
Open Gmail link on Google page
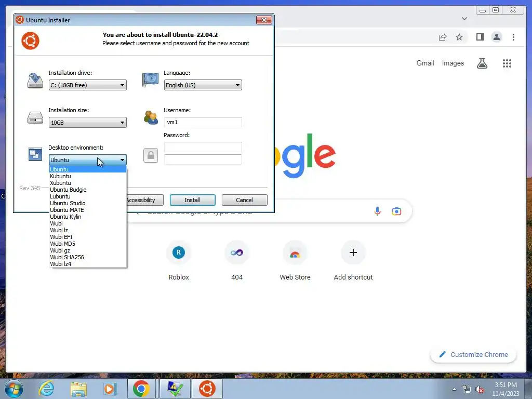pos(425,63)
